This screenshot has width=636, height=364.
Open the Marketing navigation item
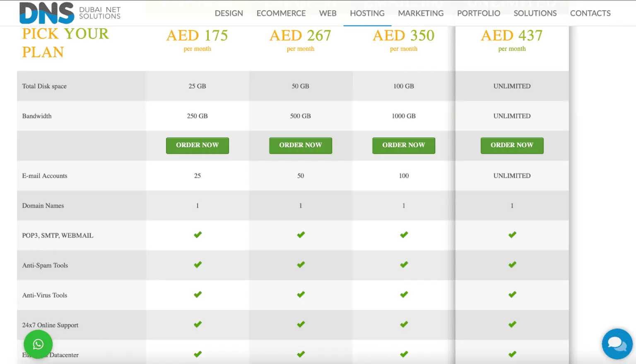coord(421,13)
